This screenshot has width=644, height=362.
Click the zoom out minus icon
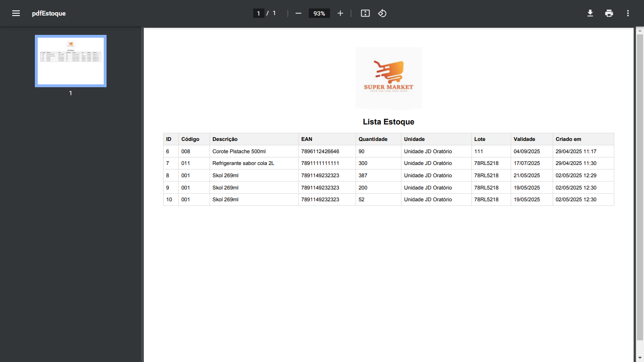(298, 13)
